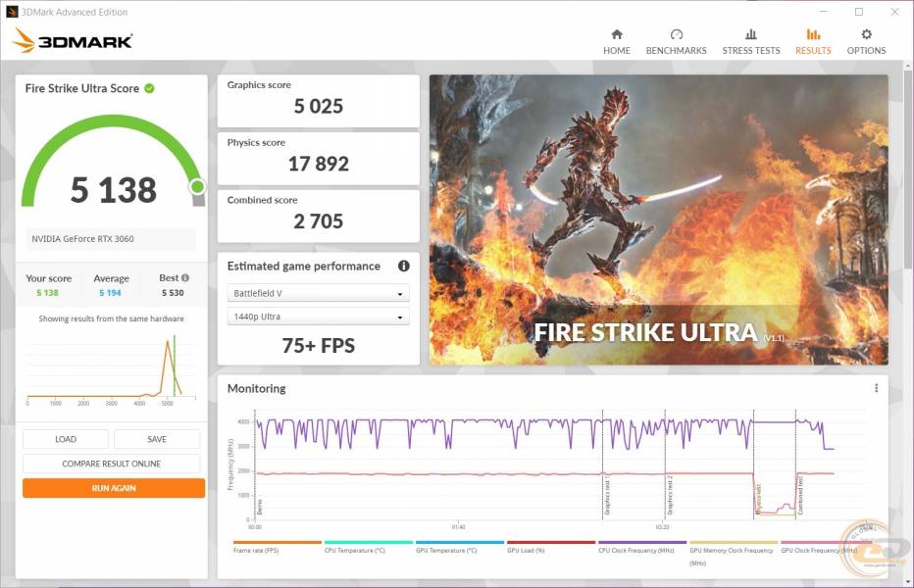Toggle GPU Load (%) legend swatch

click(x=551, y=542)
